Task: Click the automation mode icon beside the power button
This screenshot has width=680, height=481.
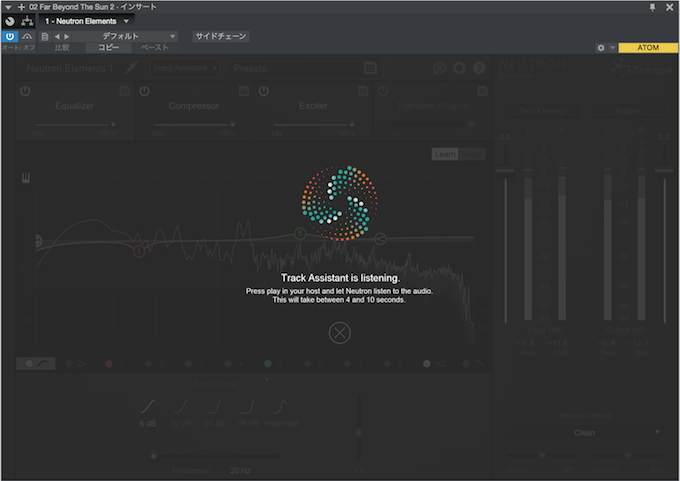Action: coord(27,36)
